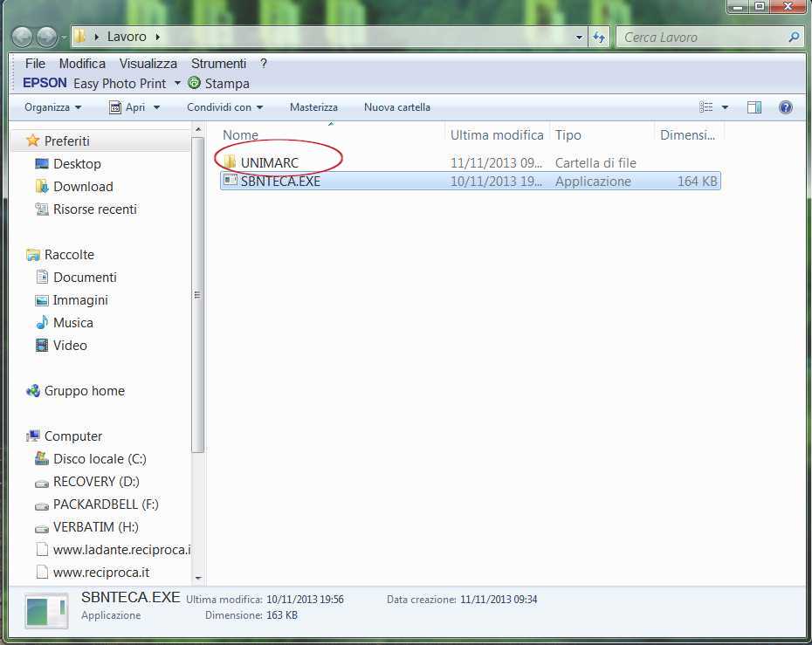Click the Lavoro breadcrumb in address bar
This screenshot has height=645, width=812.
tap(127, 37)
